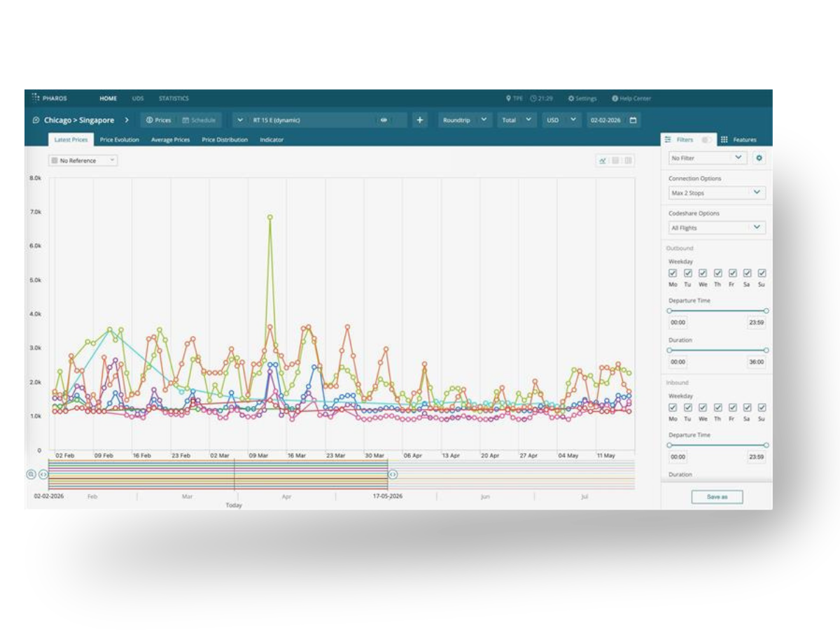Open the Help Center icon
840x630 pixels.
tap(615, 99)
